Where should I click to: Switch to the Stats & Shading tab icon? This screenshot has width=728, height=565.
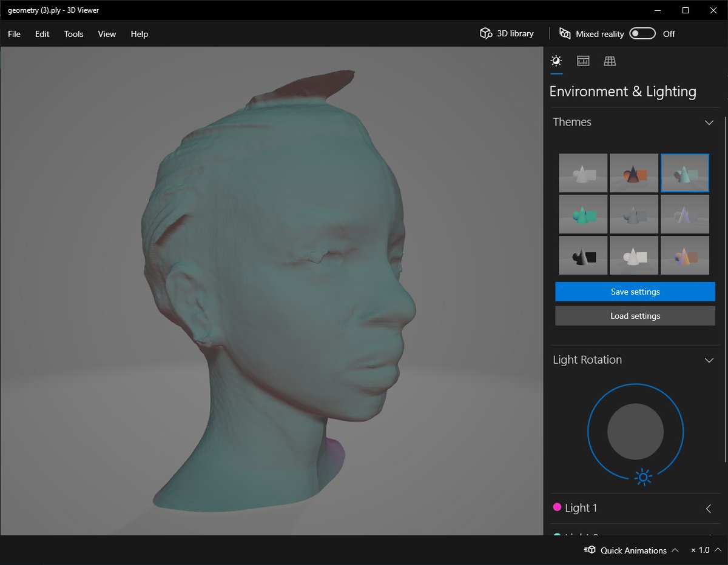(583, 61)
